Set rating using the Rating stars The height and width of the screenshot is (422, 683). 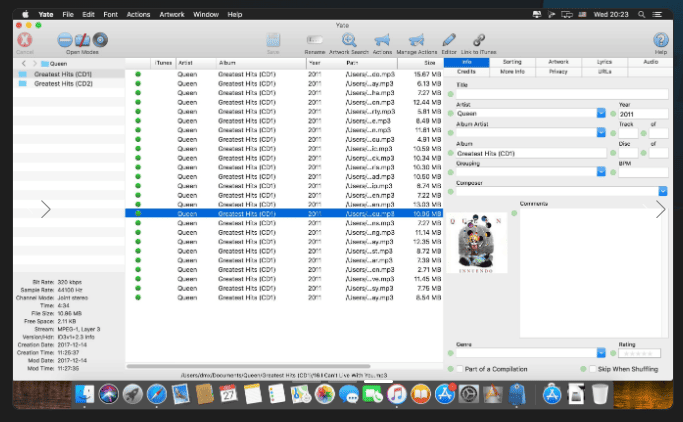pos(639,353)
